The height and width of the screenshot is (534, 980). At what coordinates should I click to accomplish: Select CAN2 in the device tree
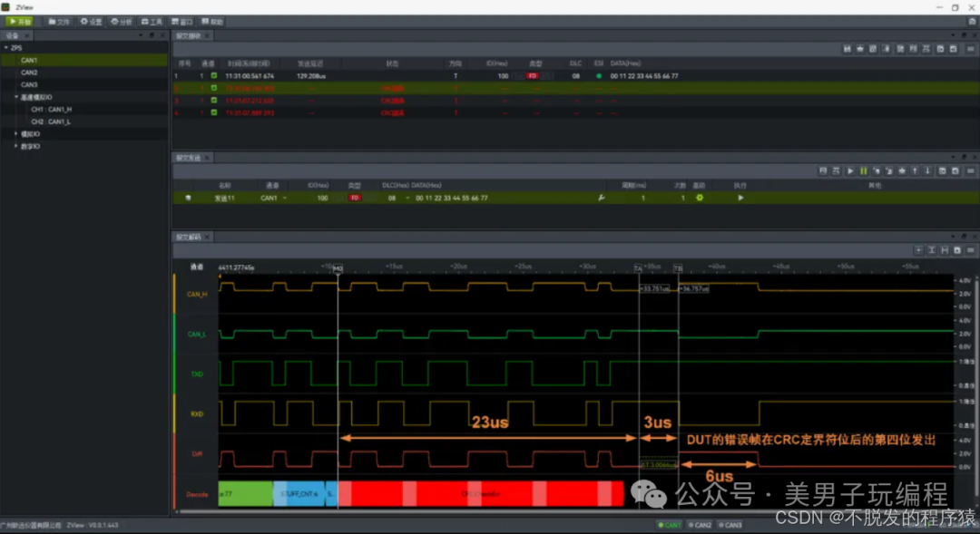click(x=29, y=73)
